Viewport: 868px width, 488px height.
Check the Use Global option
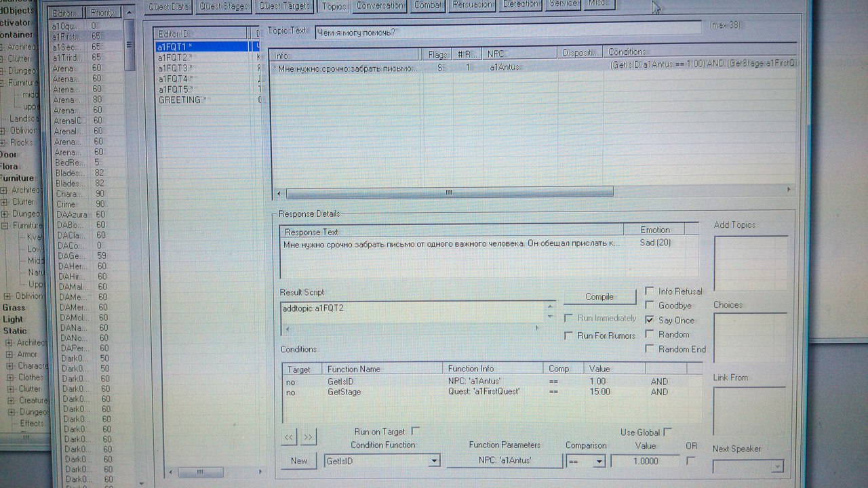click(668, 432)
